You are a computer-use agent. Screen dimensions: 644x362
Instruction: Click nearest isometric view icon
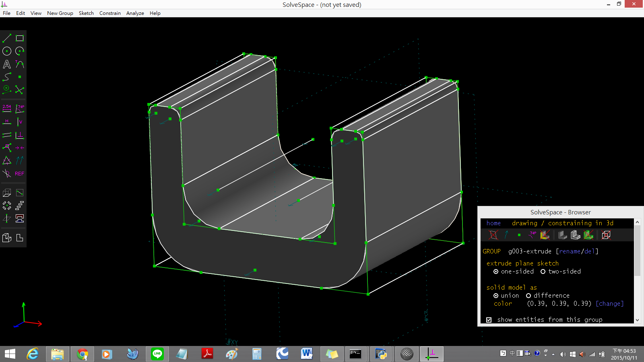[7, 238]
